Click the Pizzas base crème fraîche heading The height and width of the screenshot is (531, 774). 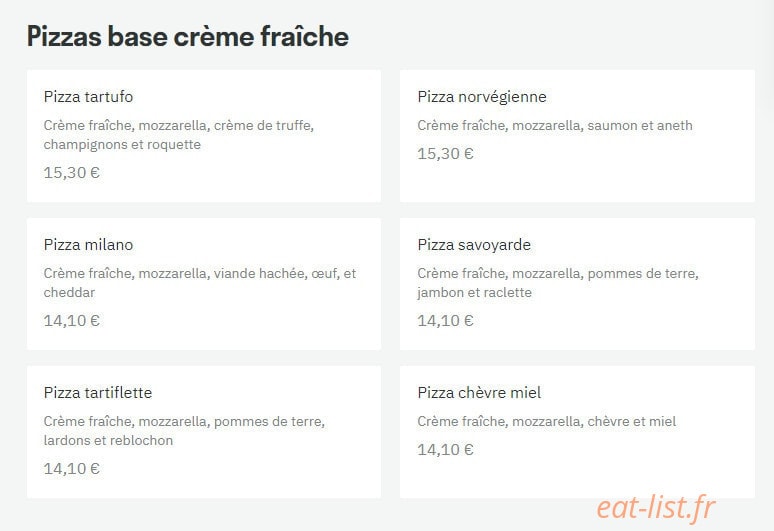[188, 37]
